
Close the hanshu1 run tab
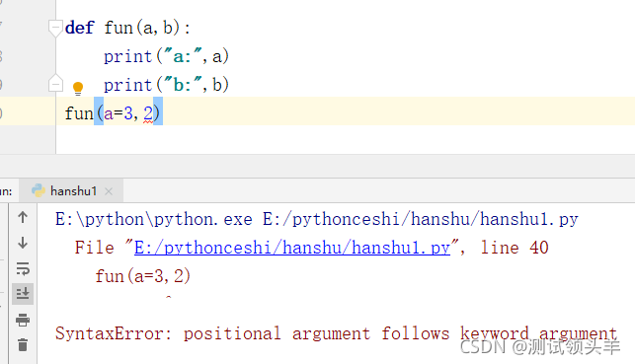[x=108, y=191]
